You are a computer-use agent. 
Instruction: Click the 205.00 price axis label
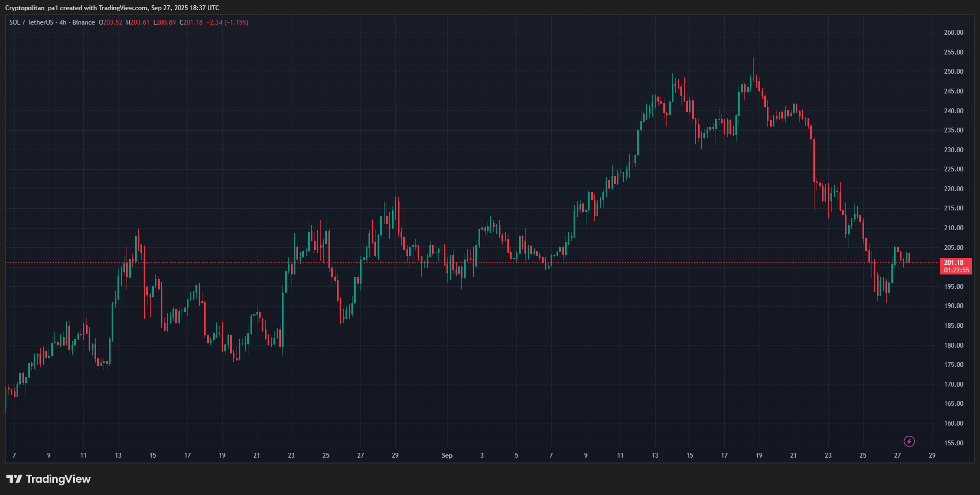(954, 248)
